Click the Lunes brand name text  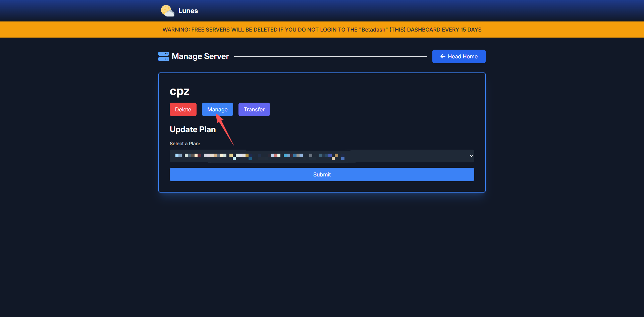(x=188, y=11)
